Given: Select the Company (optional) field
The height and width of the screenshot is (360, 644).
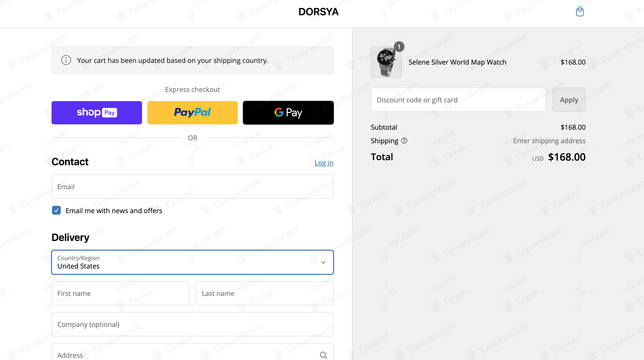Looking at the screenshot, I should click(x=192, y=324).
